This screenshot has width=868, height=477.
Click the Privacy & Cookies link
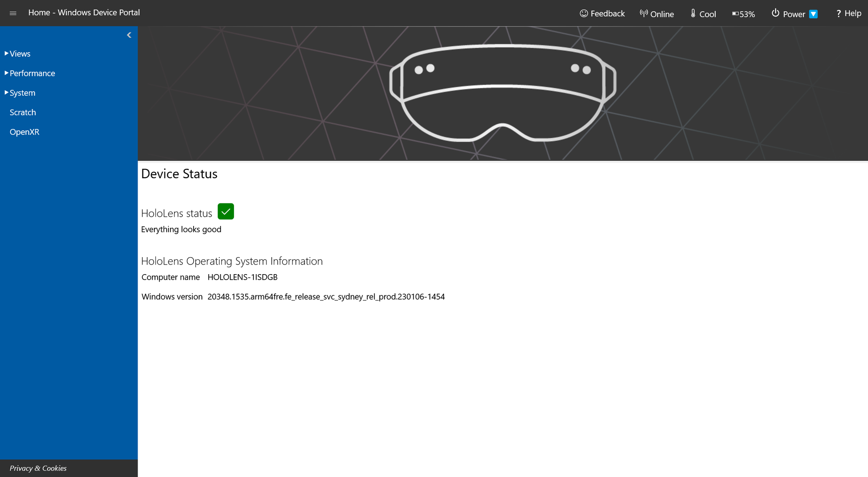[38, 468]
